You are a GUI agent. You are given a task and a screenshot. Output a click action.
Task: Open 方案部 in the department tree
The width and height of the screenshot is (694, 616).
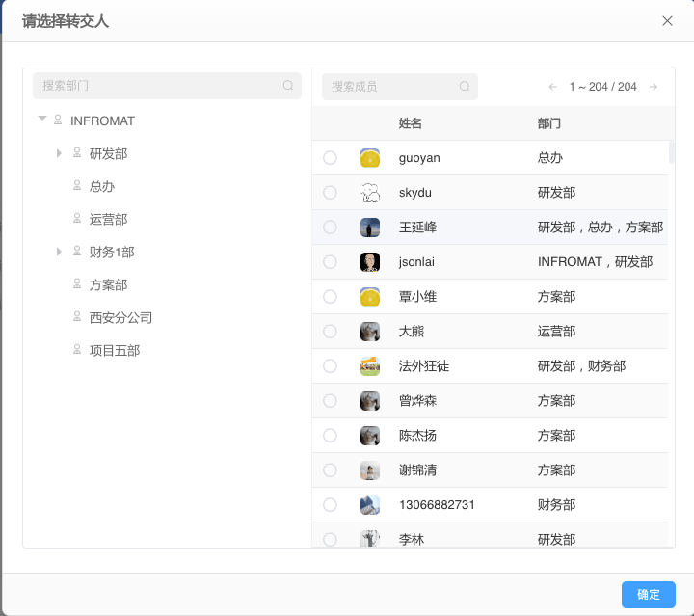[x=108, y=285]
